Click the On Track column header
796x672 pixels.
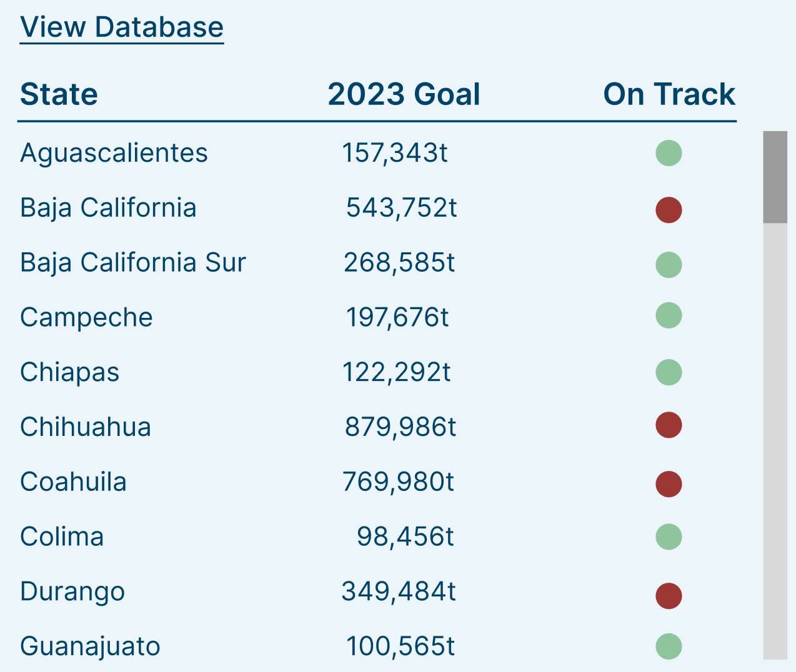669,95
